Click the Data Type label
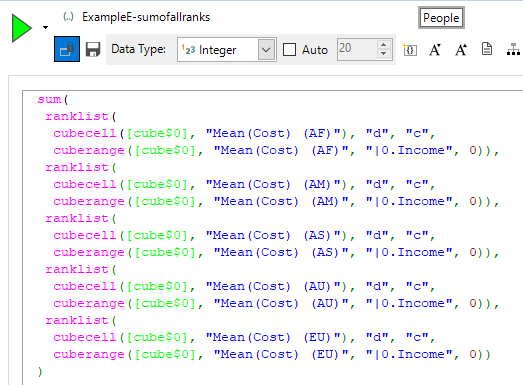This screenshot has width=523, height=385. click(x=138, y=49)
